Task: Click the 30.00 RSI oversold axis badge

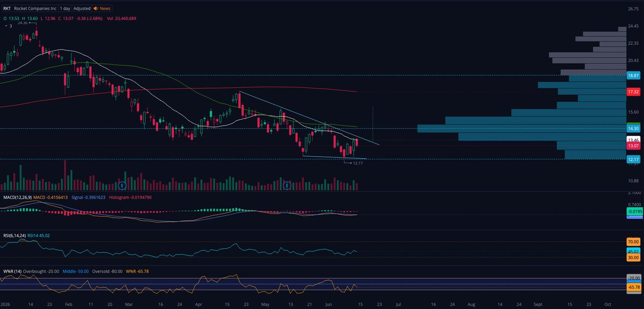Action: (633, 258)
